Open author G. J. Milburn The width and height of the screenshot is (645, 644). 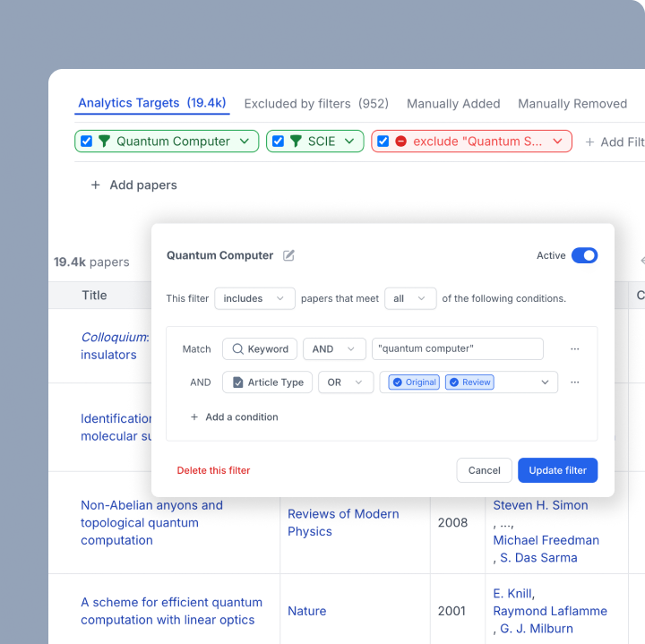pos(536,629)
